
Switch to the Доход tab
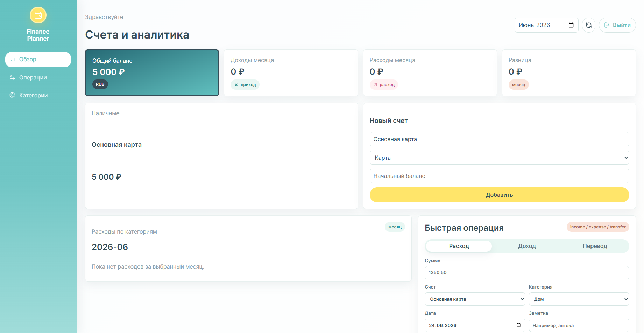(x=527, y=246)
